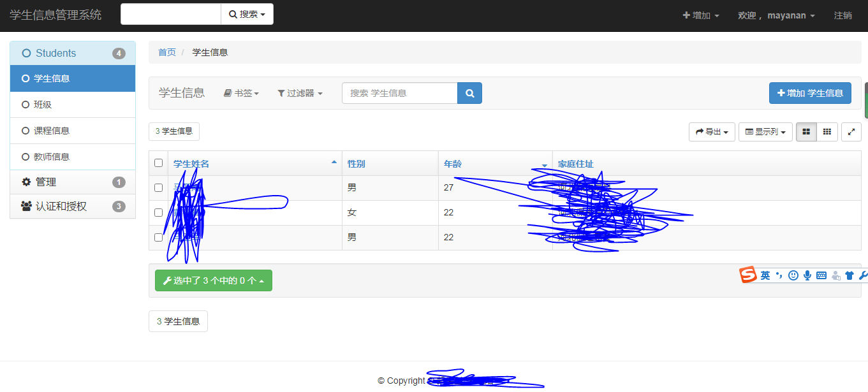
Task: Toggle the select-all checkbox in table header
Action: click(x=158, y=162)
